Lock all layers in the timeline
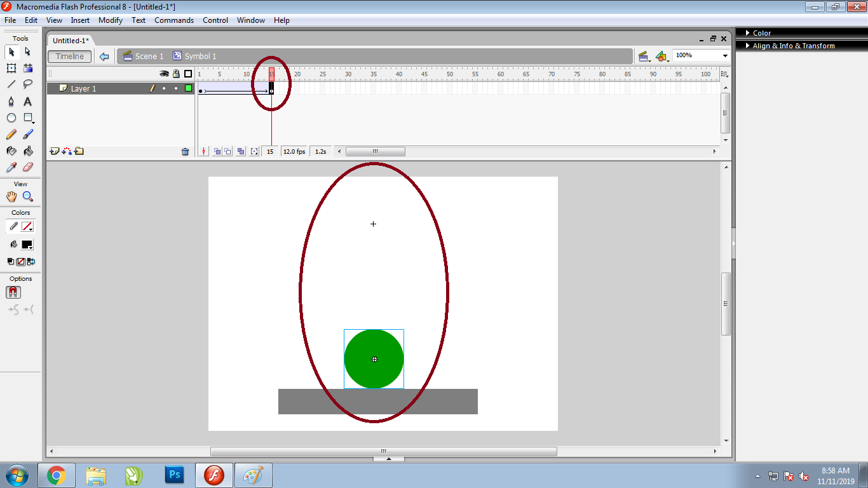This screenshot has height=488, width=868. click(x=175, y=73)
